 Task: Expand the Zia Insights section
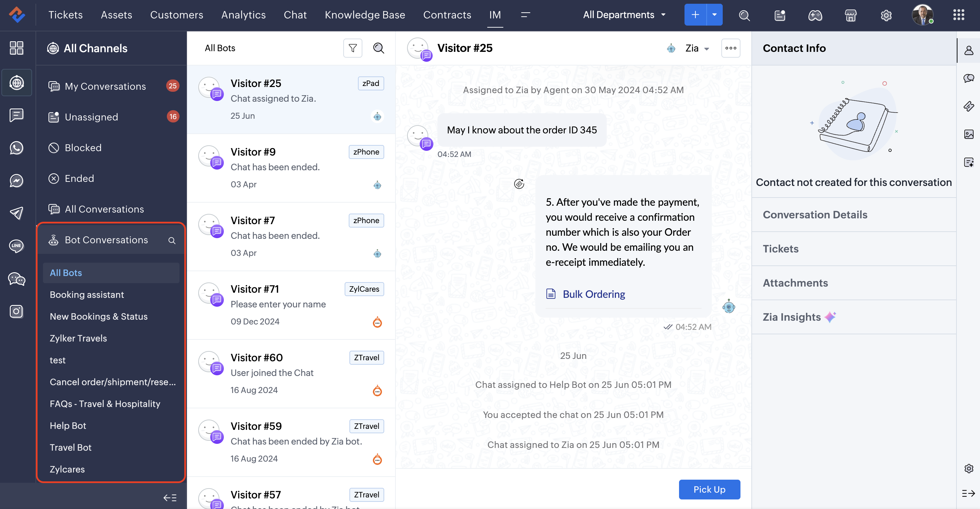pyautogui.click(x=854, y=317)
